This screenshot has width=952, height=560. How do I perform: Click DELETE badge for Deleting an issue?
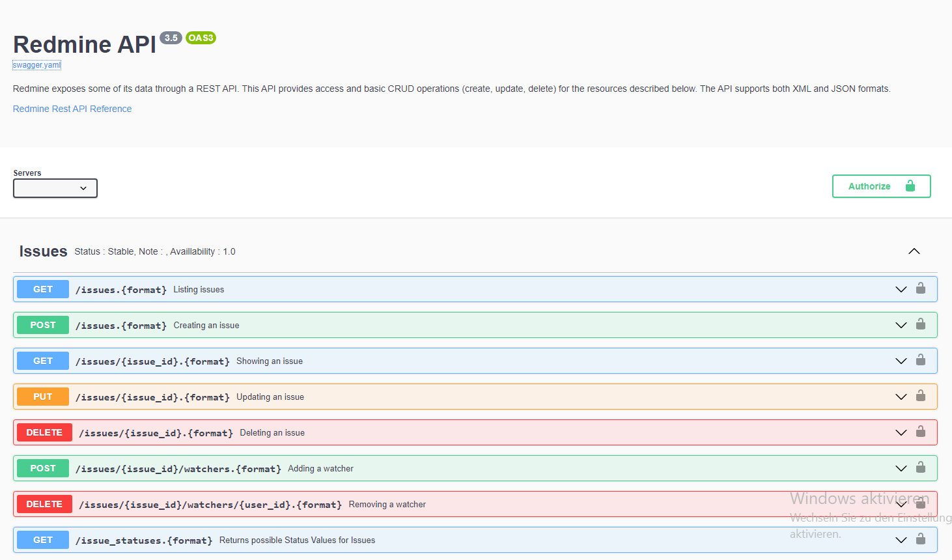click(x=44, y=432)
